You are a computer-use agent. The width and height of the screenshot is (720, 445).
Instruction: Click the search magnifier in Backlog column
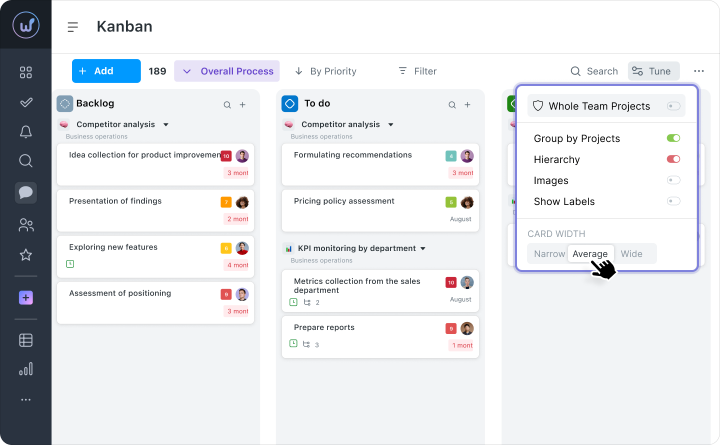coord(227,104)
